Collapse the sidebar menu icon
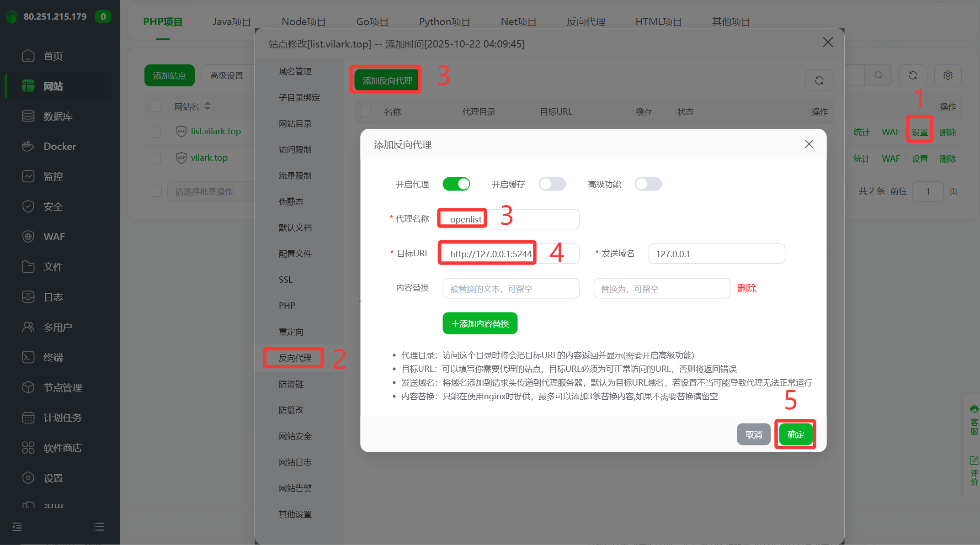 [x=17, y=527]
